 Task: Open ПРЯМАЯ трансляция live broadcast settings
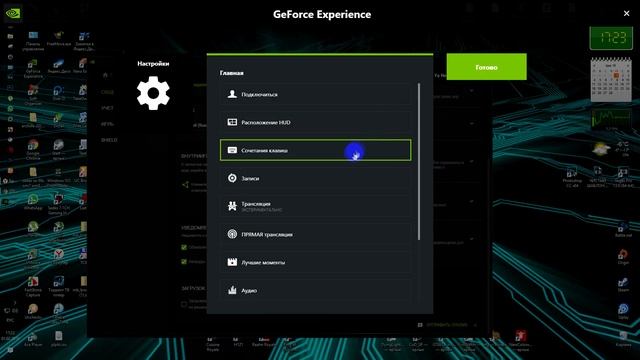[315, 234]
